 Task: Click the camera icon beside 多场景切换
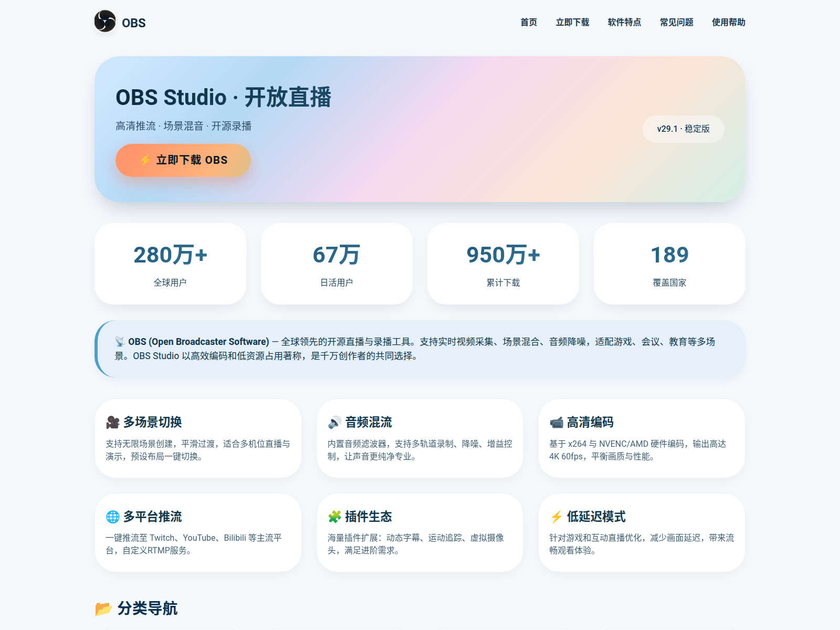113,422
